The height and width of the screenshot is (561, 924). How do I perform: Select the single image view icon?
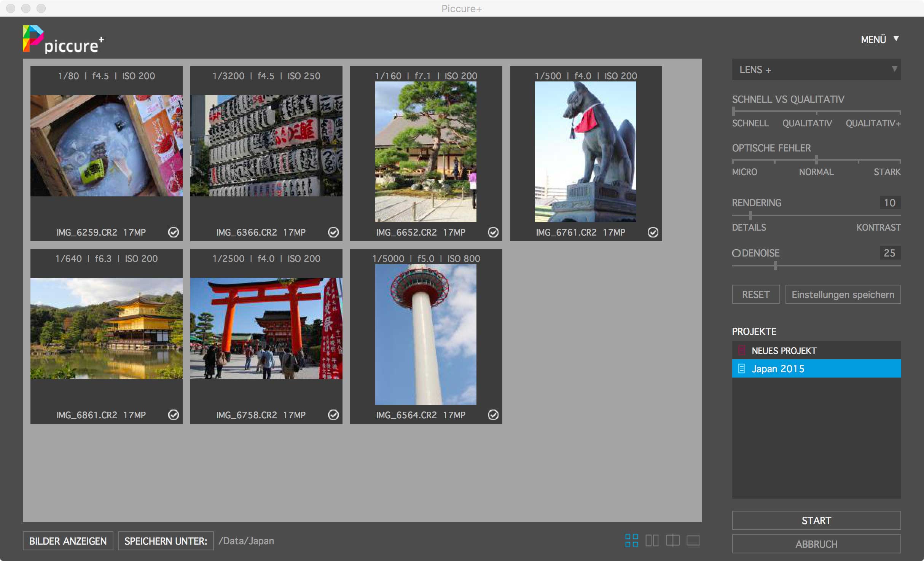tap(693, 540)
